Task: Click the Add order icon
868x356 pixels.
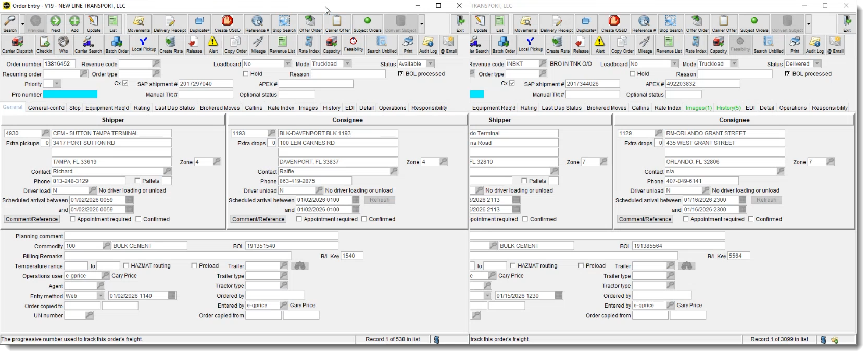Action: 75,24
